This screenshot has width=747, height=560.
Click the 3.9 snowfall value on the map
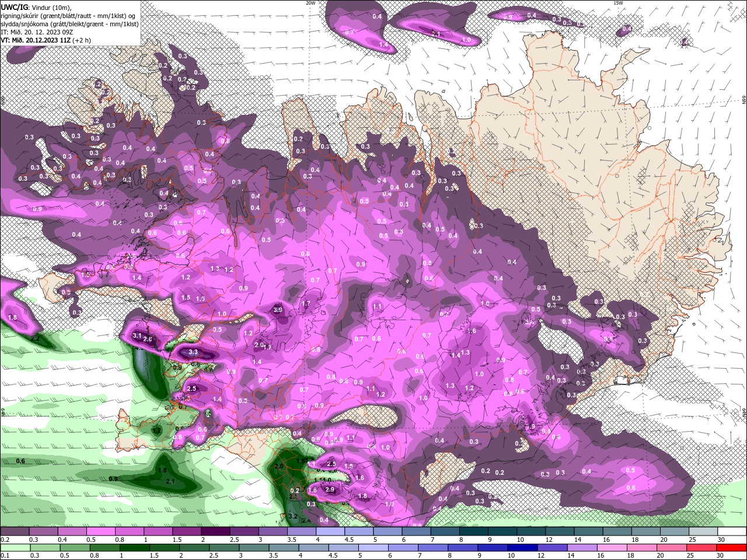tap(278, 310)
